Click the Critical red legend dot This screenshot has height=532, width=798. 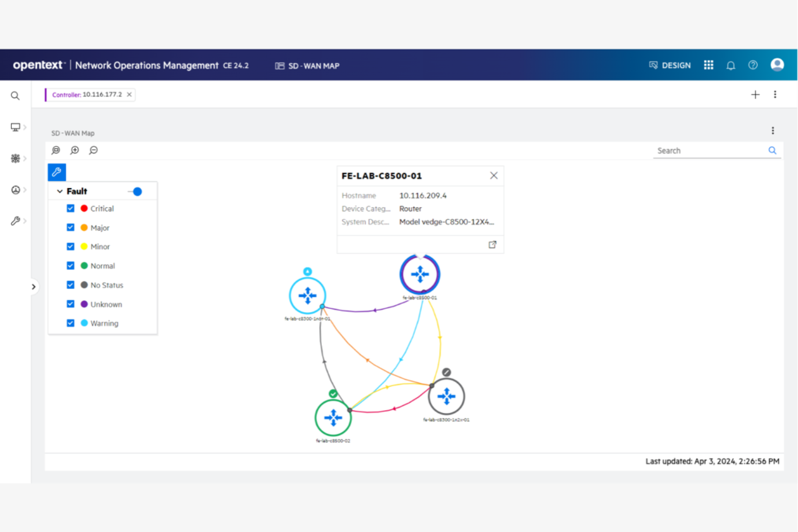84,208
